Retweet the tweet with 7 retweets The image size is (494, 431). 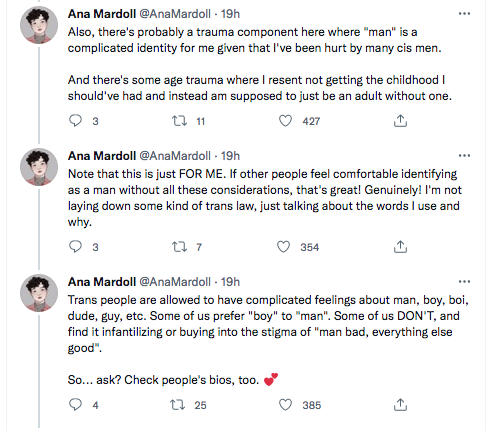(179, 247)
